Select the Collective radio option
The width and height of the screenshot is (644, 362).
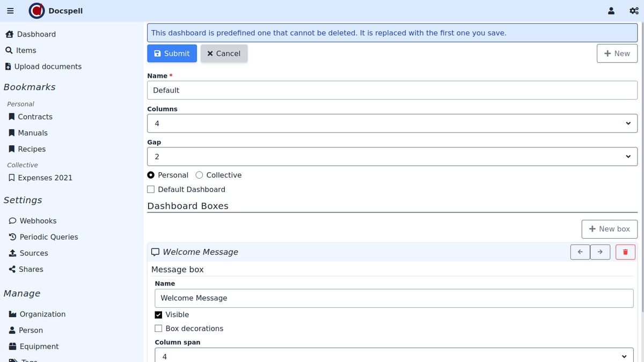click(200, 175)
